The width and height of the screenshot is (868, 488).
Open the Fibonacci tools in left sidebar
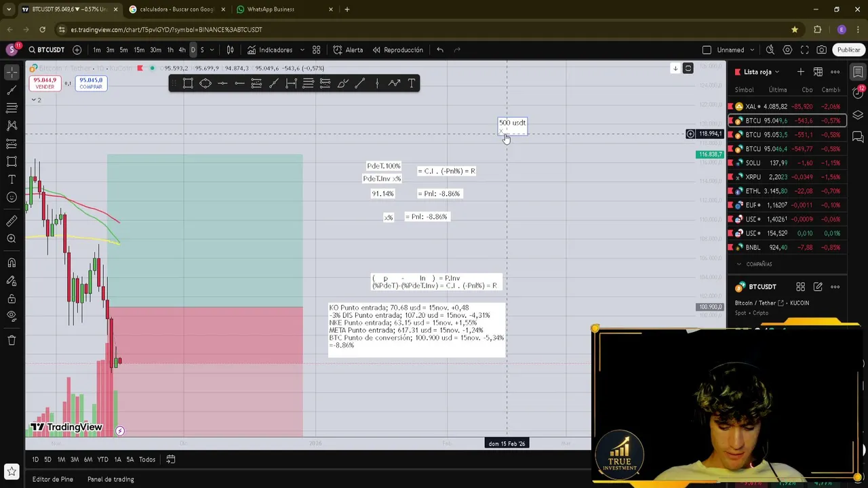click(12, 108)
